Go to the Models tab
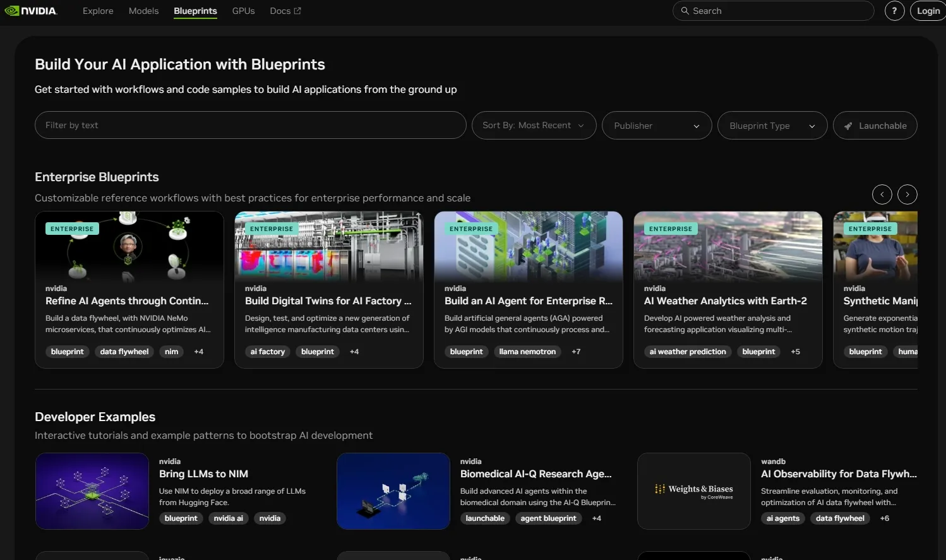Image resolution: width=946 pixels, height=560 pixels. (x=143, y=11)
